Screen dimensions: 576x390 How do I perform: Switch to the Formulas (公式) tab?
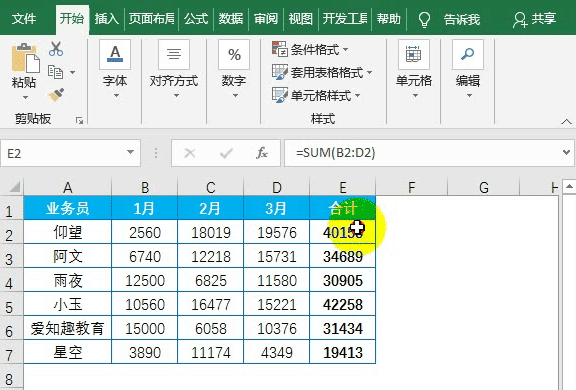196,19
